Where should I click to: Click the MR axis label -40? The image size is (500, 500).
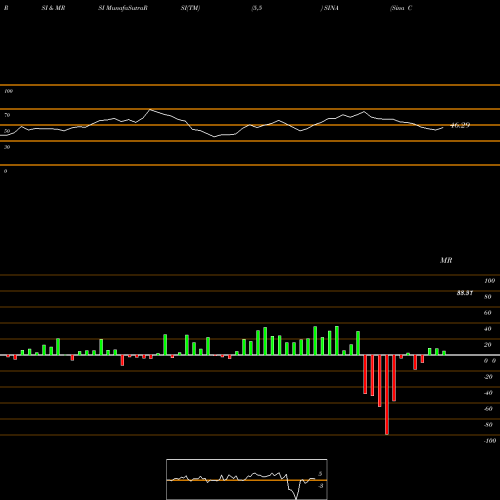(x=488, y=393)
